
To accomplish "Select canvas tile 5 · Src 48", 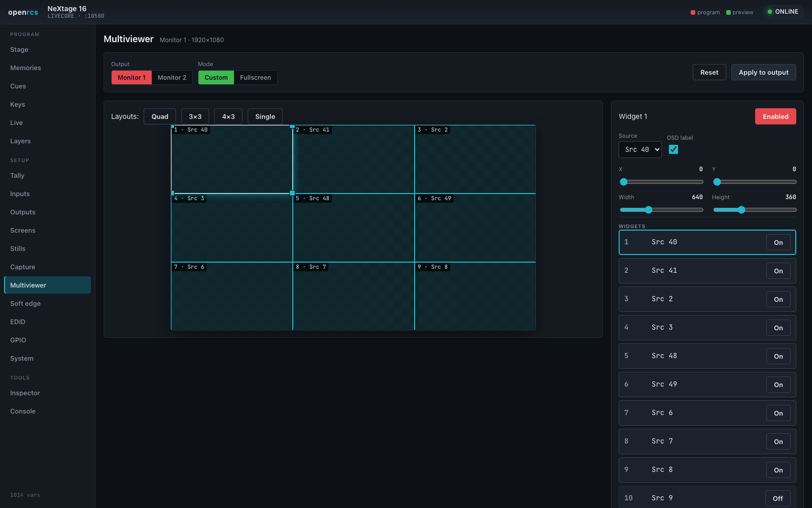I will [x=354, y=228].
